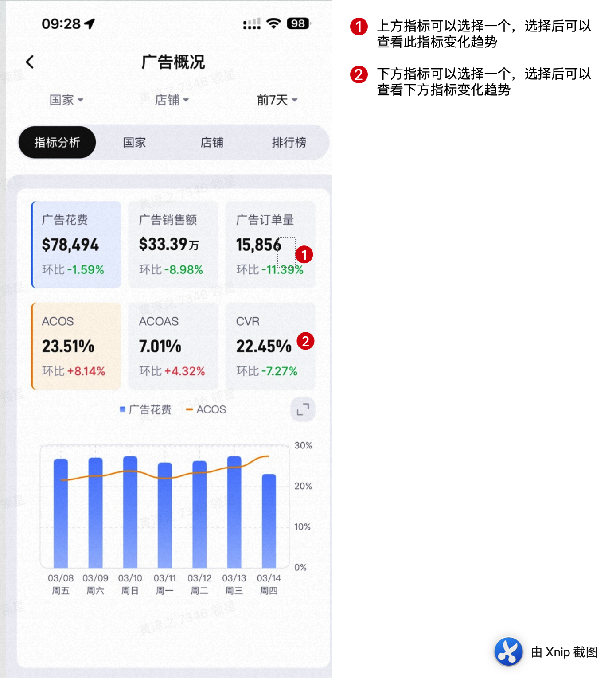This screenshot has width=616, height=678.
Task: Select the 广告花费 metric card
Action: coord(76,245)
